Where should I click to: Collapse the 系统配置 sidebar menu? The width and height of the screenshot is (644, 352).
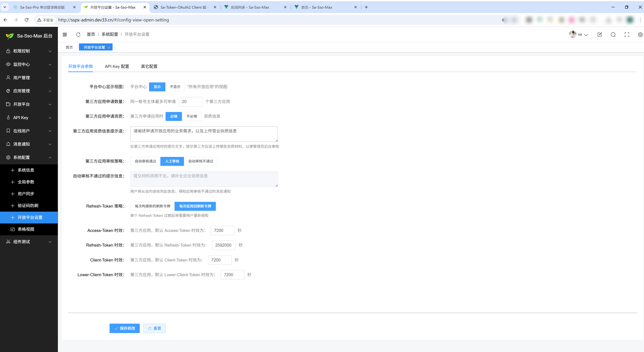click(x=29, y=158)
